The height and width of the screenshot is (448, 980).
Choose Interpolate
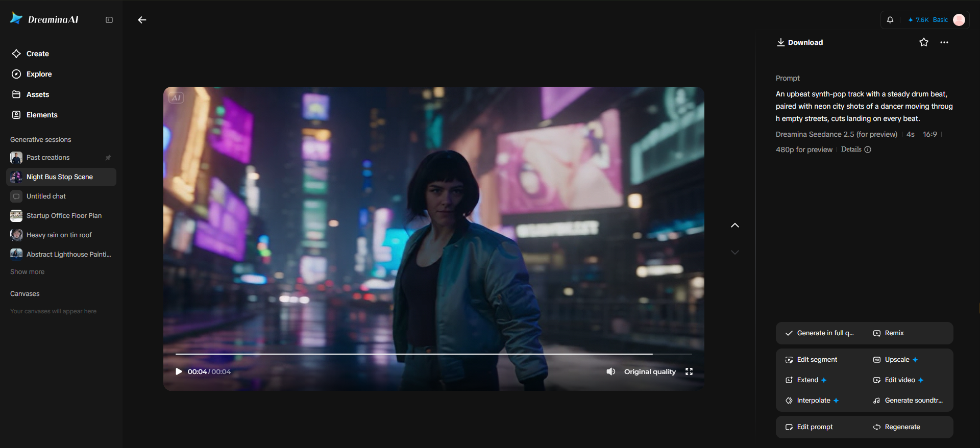point(812,401)
